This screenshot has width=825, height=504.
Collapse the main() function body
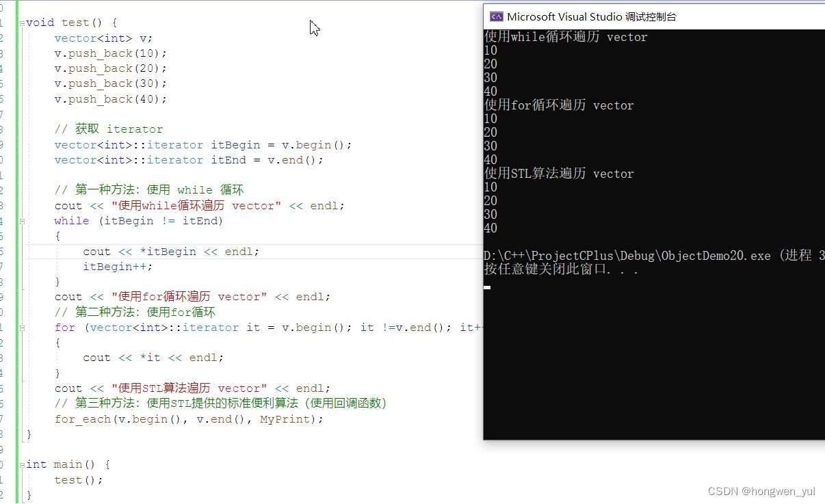coord(22,464)
